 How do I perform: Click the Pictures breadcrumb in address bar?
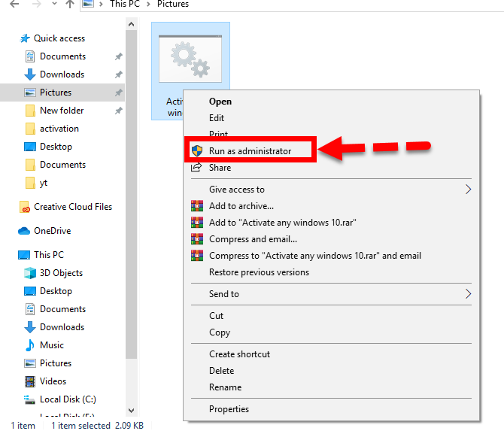coord(173,5)
